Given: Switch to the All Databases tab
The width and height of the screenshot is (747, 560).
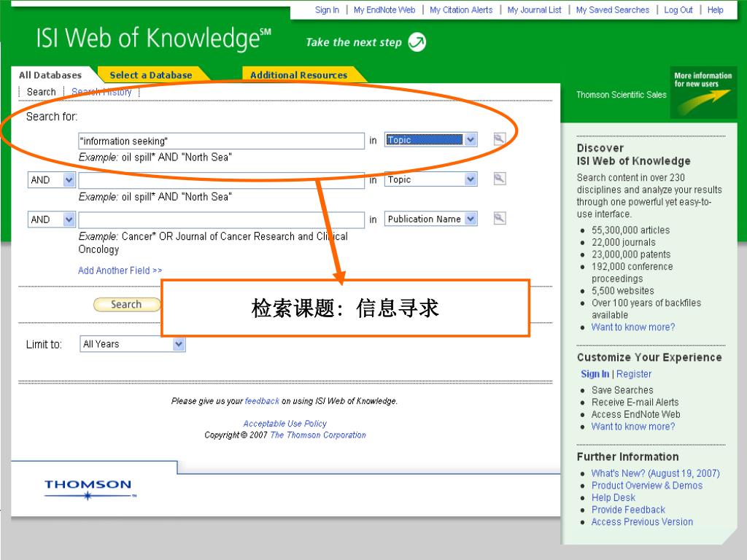Looking at the screenshot, I should pos(50,75).
